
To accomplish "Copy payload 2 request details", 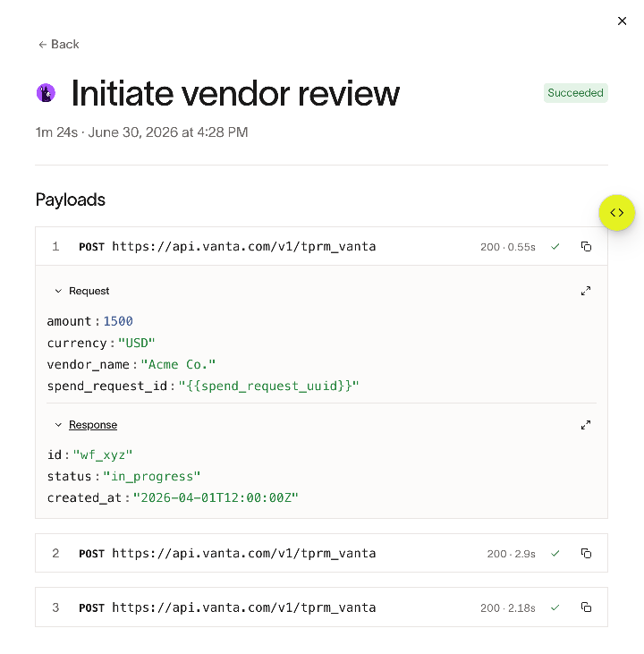I will (x=586, y=553).
